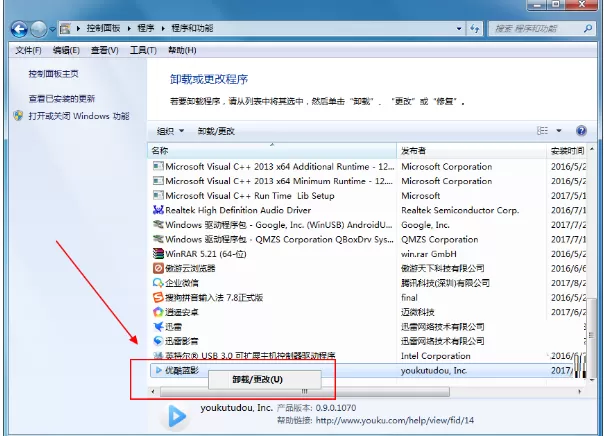Viewport: 604px width, 436px height.
Task: Expand the address bar history dropdown
Action: (459, 29)
